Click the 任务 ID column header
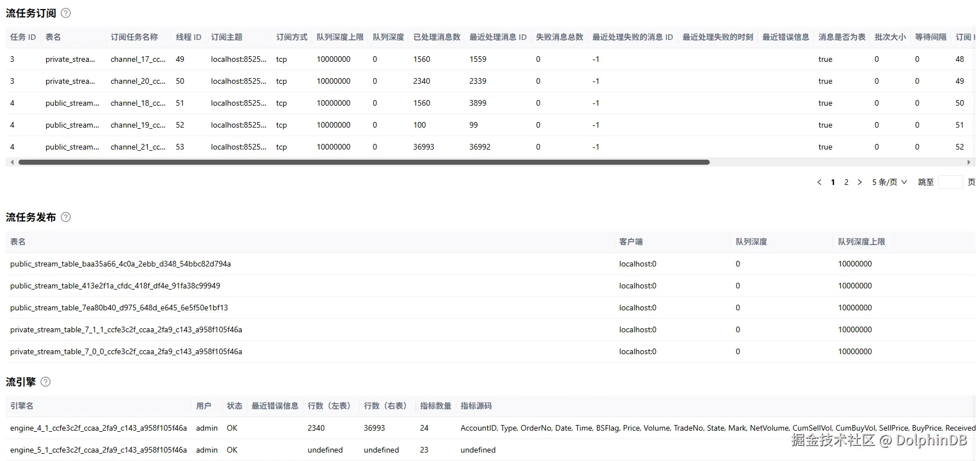 (23, 37)
